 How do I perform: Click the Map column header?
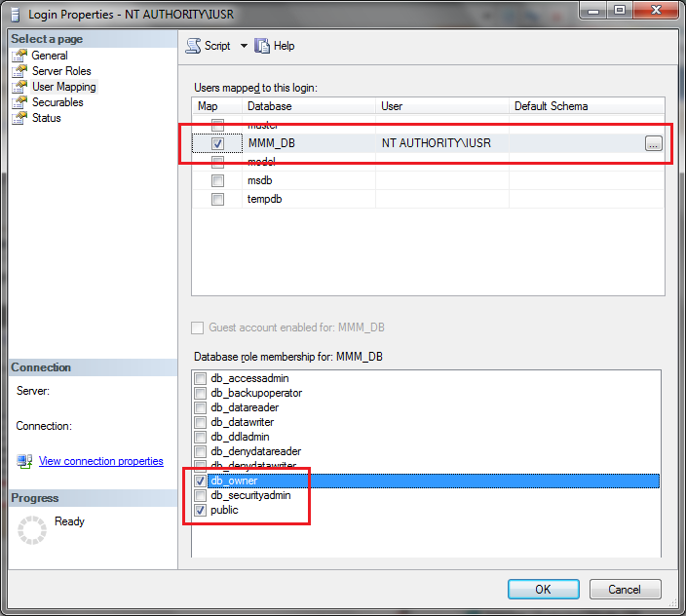[x=217, y=106]
